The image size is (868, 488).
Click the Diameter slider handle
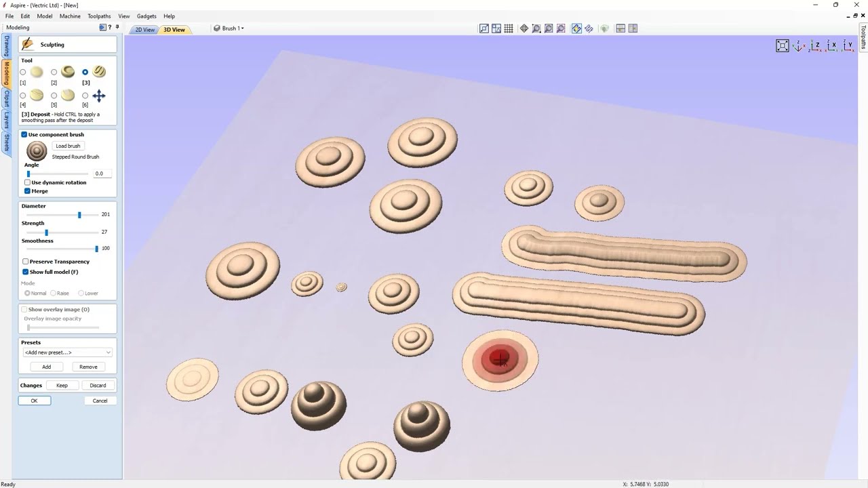pos(79,215)
